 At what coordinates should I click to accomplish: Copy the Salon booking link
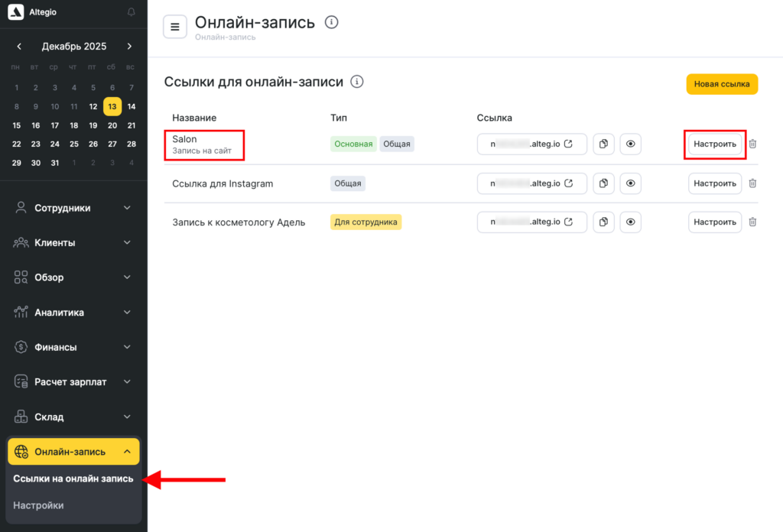(x=603, y=144)
